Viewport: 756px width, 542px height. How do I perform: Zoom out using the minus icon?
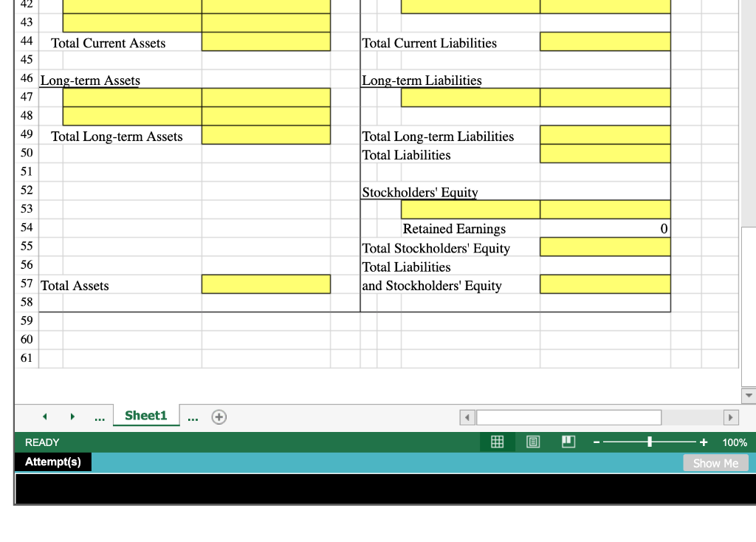596,442
